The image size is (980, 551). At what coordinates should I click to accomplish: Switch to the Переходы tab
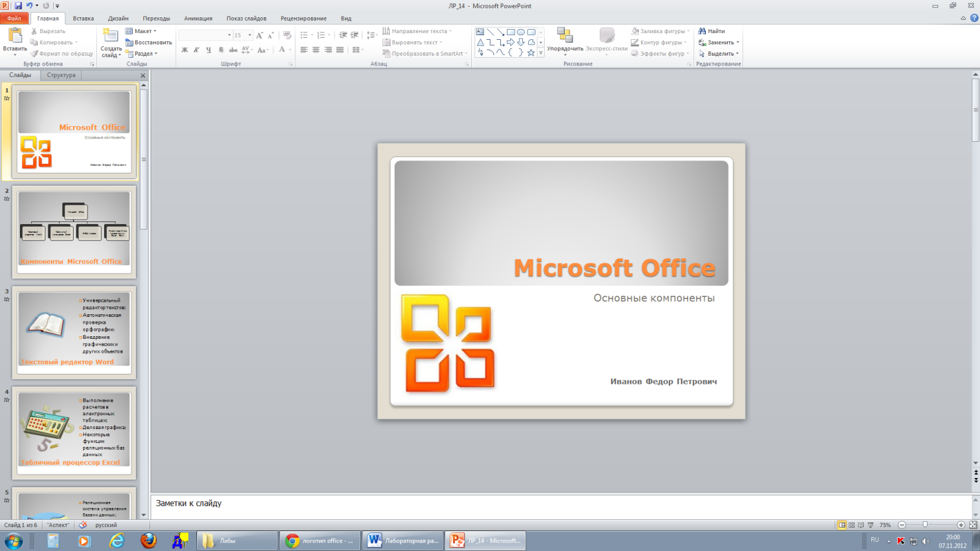click(x=157, y=19)
